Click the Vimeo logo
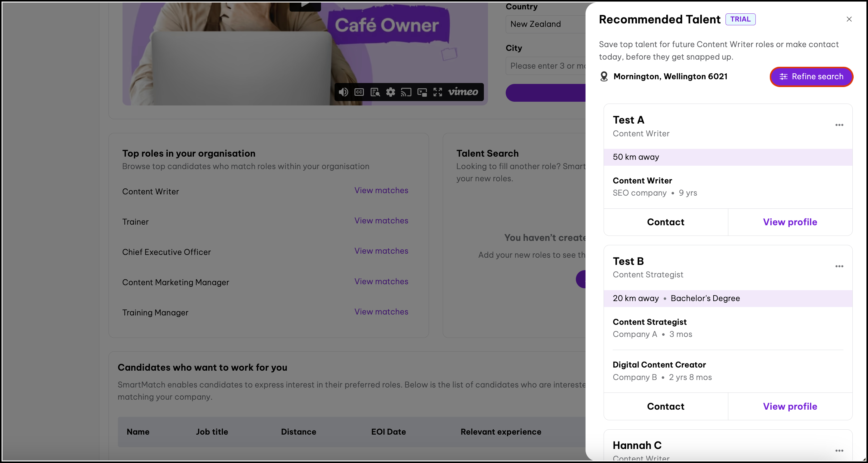 click(x=463, y=92)
